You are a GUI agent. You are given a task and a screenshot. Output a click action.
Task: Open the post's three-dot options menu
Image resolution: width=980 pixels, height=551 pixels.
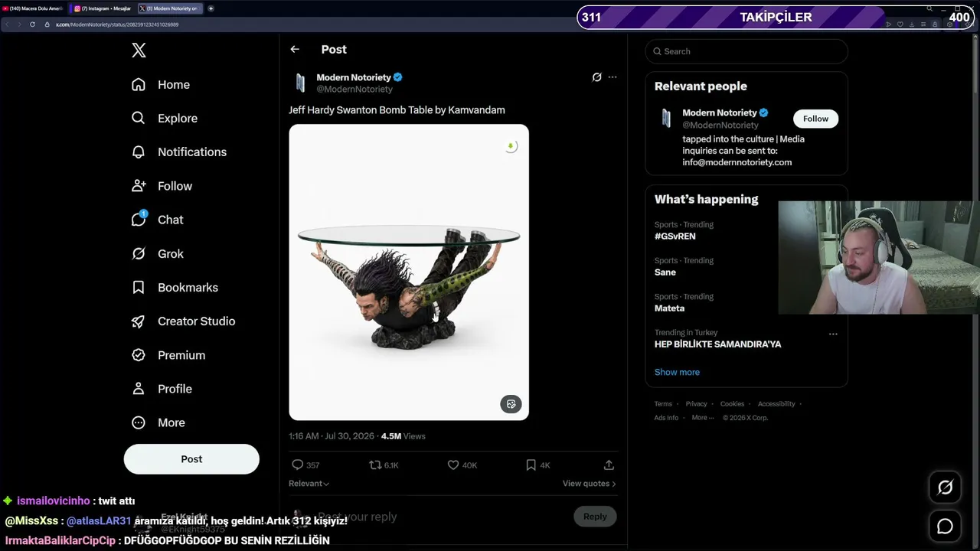612,77
